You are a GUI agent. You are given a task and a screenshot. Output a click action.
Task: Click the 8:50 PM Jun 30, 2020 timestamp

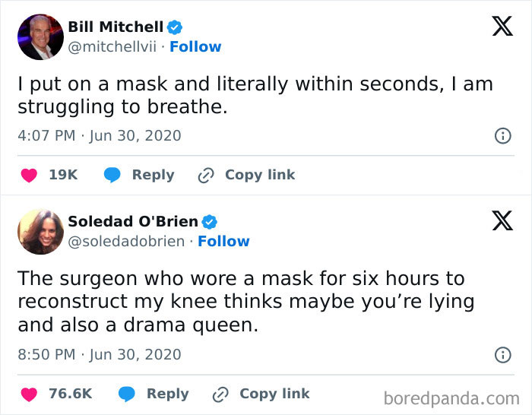(x=100, y=355)
